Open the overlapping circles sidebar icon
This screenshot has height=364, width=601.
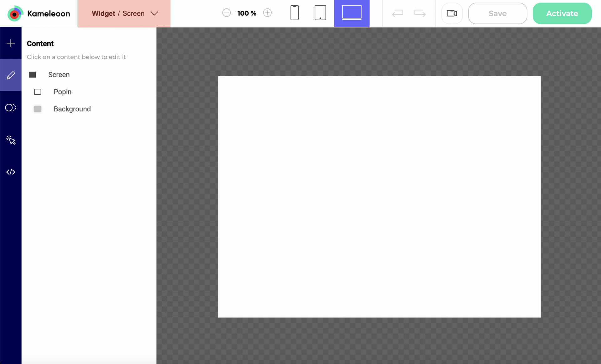[x=11, y=108]
